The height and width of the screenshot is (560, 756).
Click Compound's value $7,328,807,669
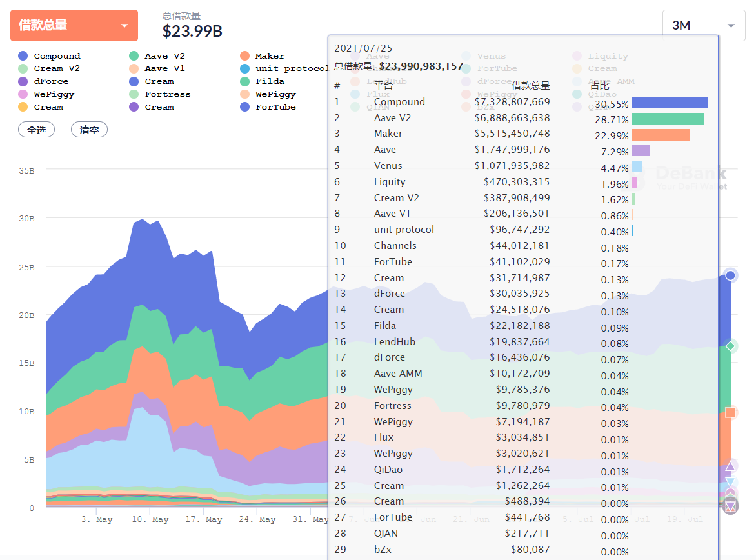click(512, 102)
